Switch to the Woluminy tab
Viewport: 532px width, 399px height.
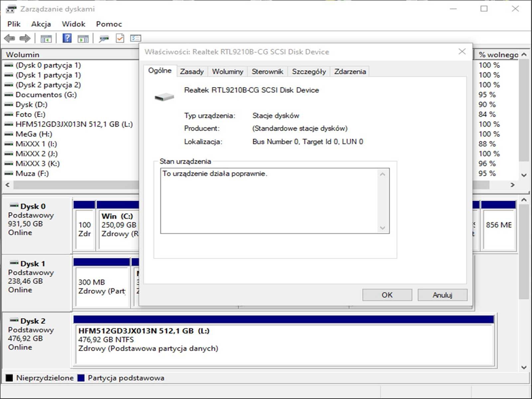pyautogui.click(x=227, y=71)
